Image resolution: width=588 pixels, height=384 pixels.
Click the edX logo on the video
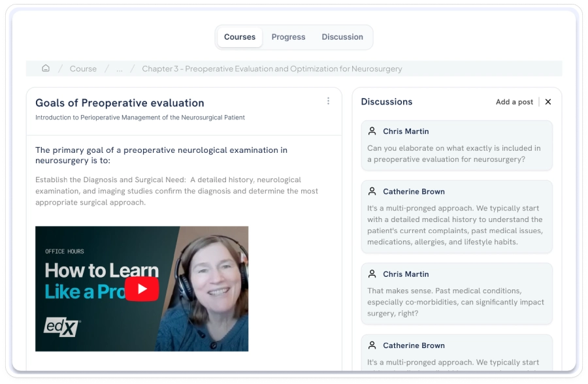pyautogui.click(x=62, y=327)
